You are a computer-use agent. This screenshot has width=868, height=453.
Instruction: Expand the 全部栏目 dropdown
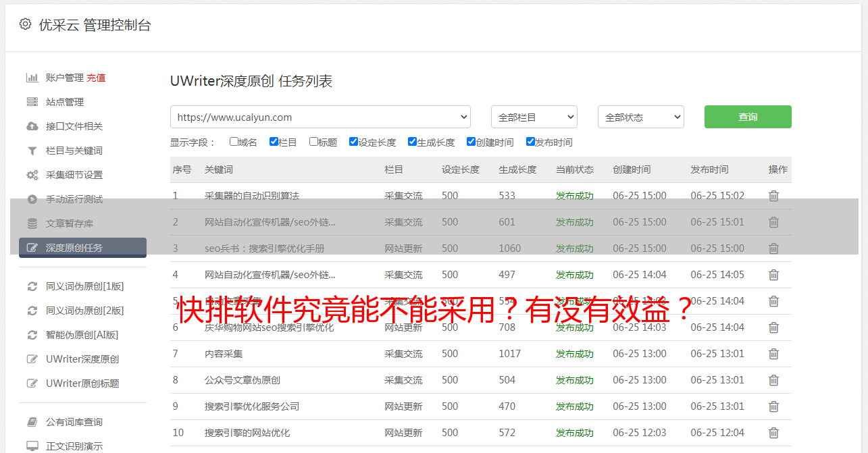pos(534,117)
